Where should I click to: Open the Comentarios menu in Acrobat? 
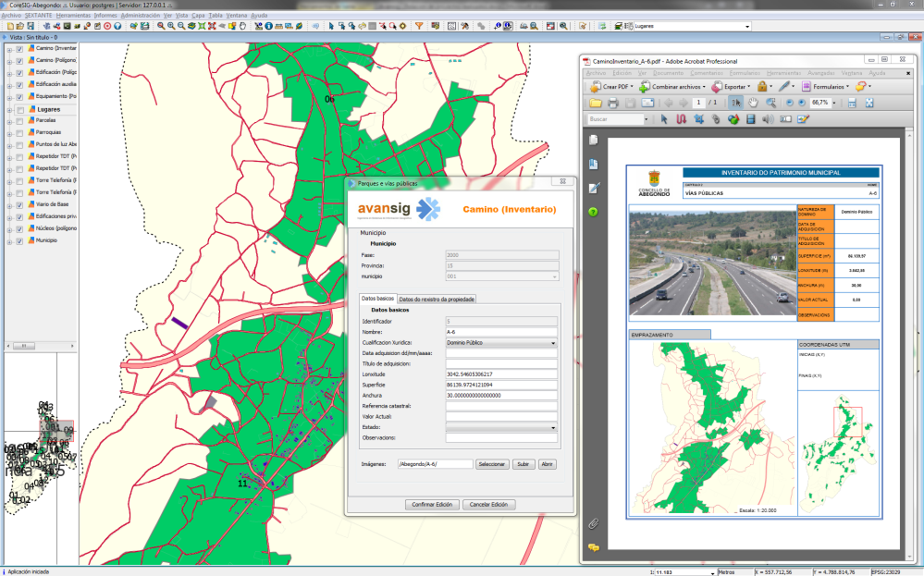(x=707, y=73)
